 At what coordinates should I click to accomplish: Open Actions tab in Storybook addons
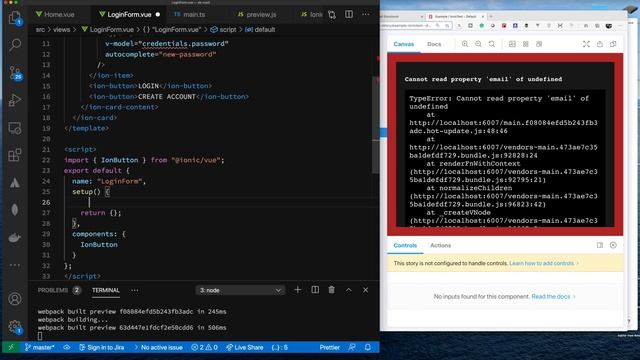pos(440,245)
